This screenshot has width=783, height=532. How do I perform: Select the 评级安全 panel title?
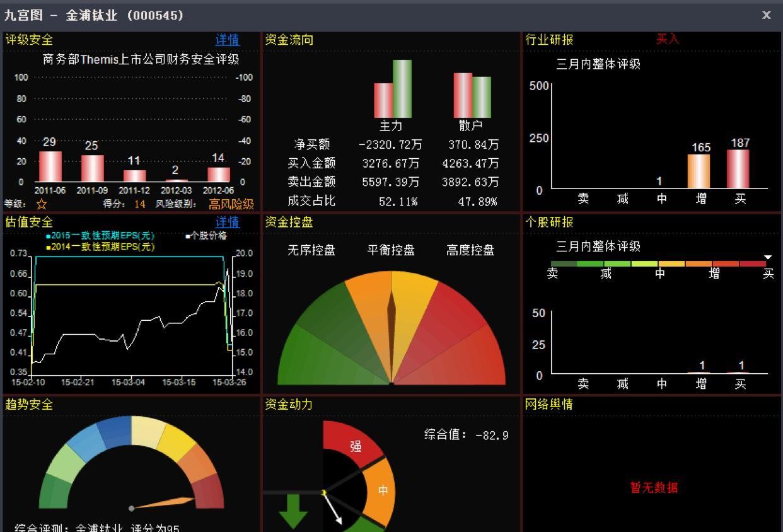pyautogui.click(x=29, y=40)
